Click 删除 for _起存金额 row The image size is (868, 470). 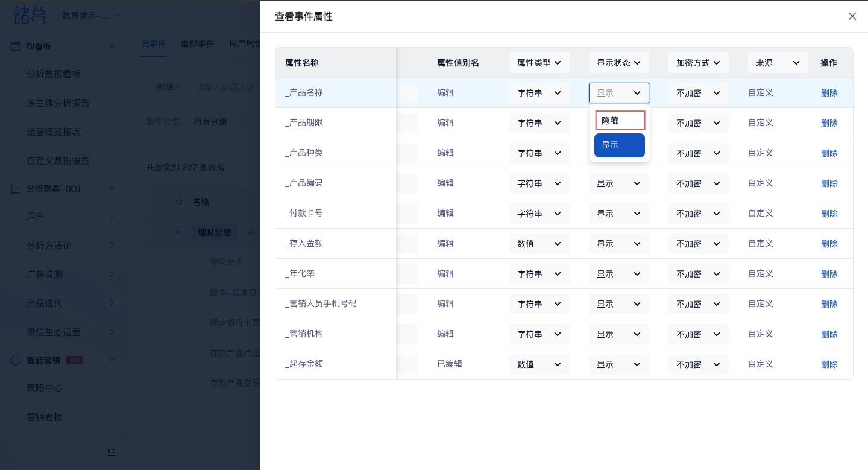coord(829,364)
